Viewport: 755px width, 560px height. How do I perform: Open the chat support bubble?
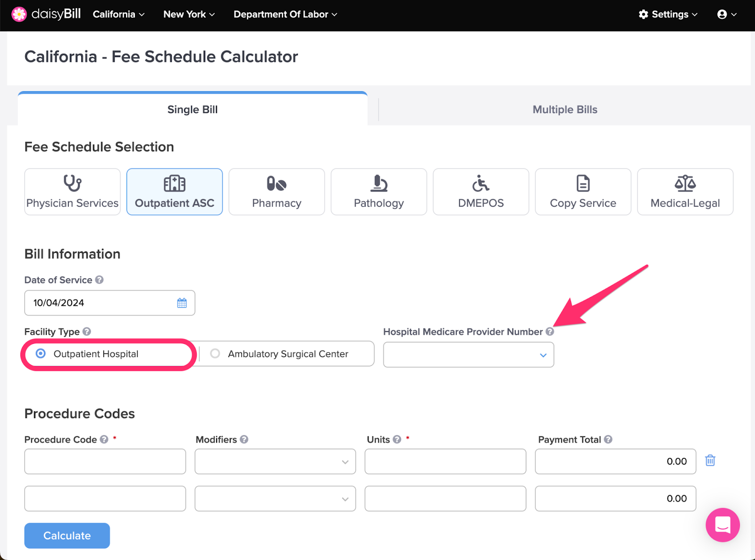click(722, 525)
